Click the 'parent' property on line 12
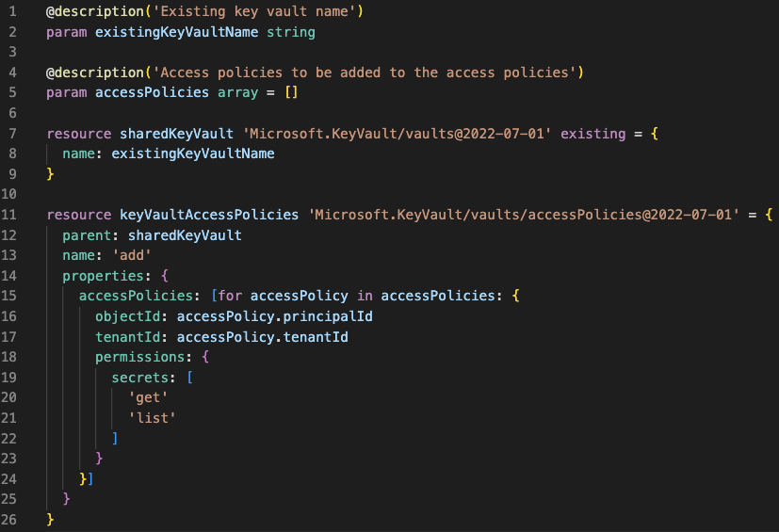The width and height of the screenshot is (779, 532). [87, 235]
